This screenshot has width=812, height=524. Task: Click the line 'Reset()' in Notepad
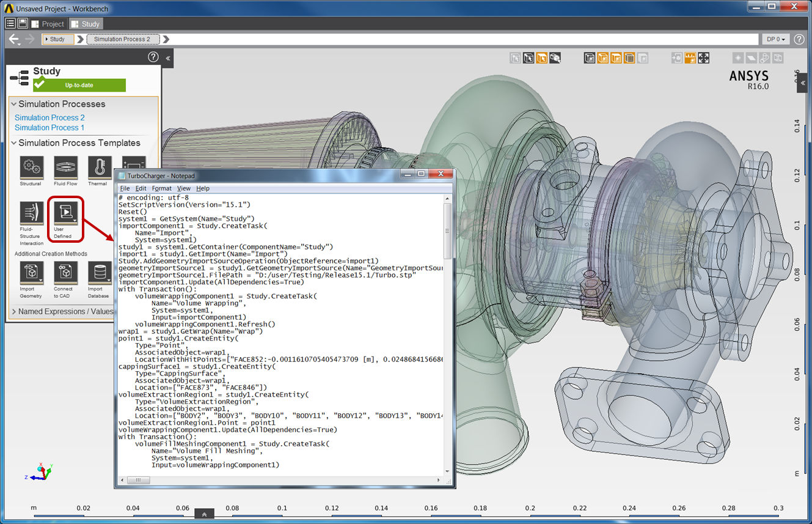pos(131,212)
